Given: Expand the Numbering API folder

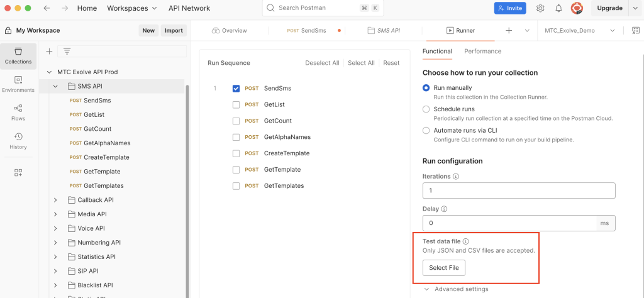Looking at the screenshot, I should coord(55,243).
